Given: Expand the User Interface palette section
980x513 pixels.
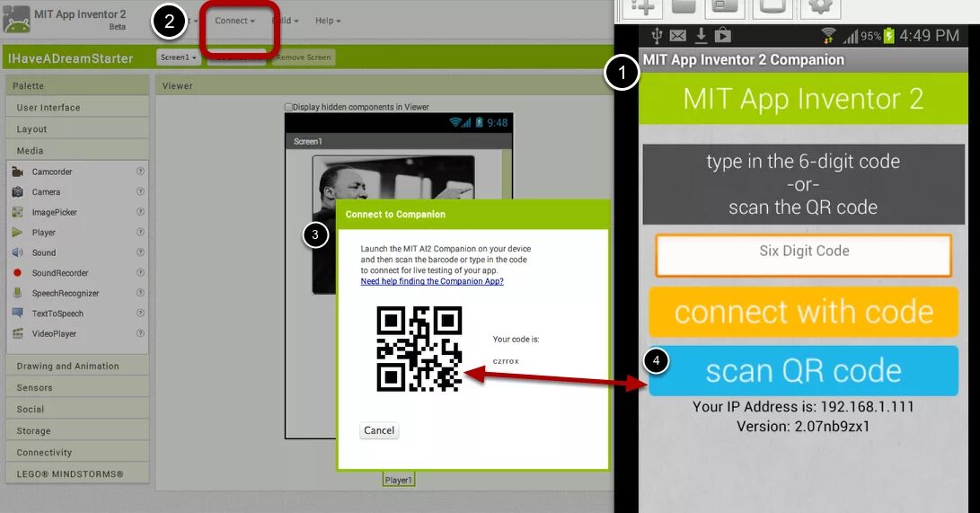Looking at the screenshot, I should point(77,108).
